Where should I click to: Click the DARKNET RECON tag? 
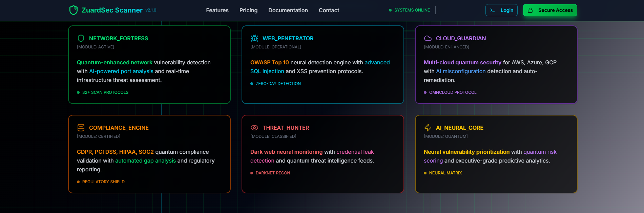(x=273, y=173)
